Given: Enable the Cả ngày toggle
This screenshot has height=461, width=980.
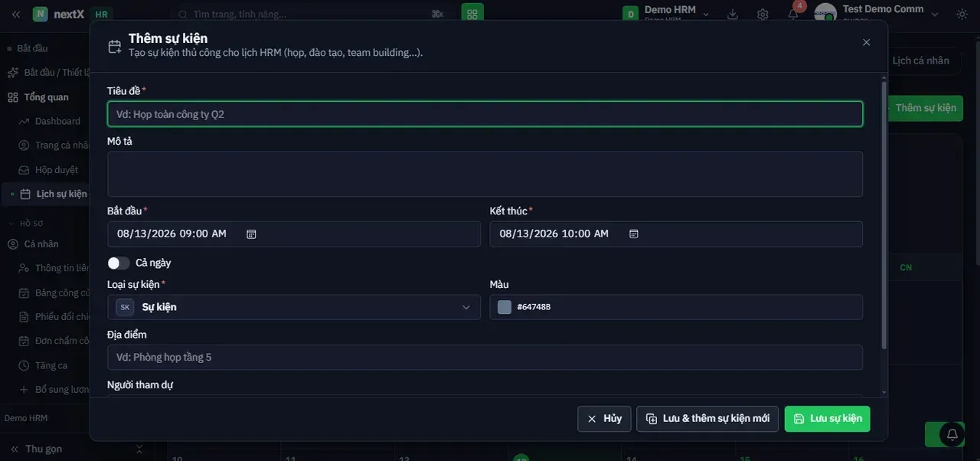Looking at the screenshot, I should [119, 263].
